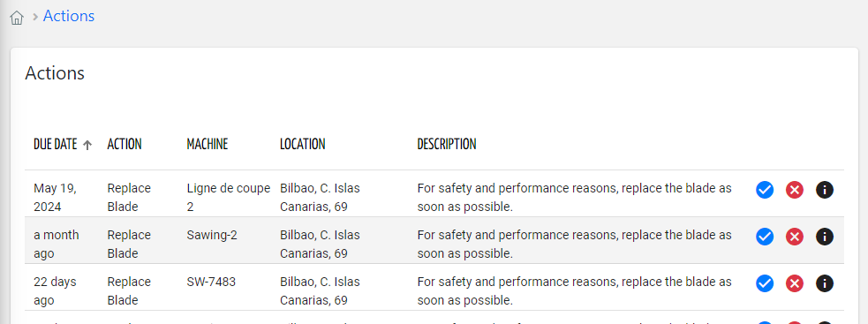Open the Actions breadcrumb link
This screenshot has width=868, height=324.
tap(69, 16)
